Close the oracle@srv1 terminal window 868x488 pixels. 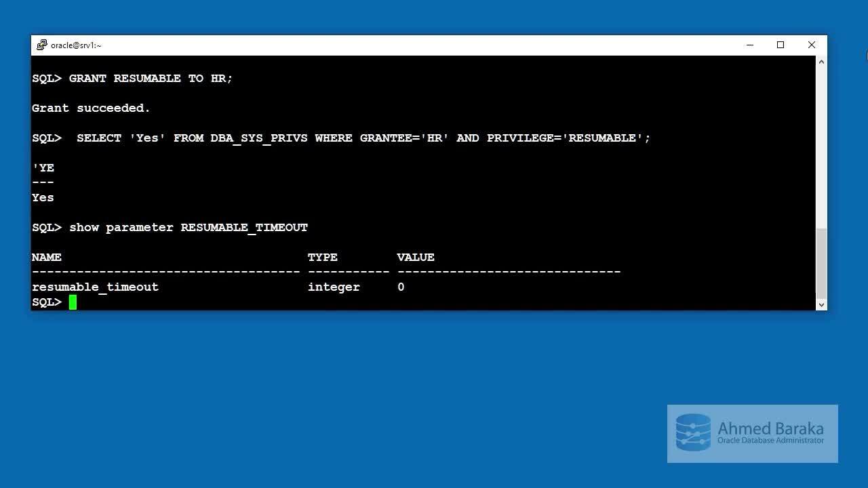(811, 45)
